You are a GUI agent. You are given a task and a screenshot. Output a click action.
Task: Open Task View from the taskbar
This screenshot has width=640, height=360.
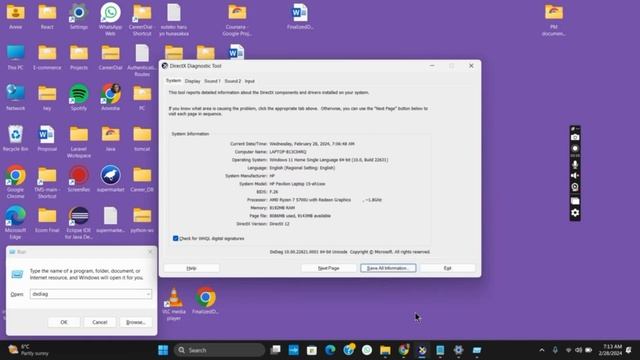pos(276,350)
